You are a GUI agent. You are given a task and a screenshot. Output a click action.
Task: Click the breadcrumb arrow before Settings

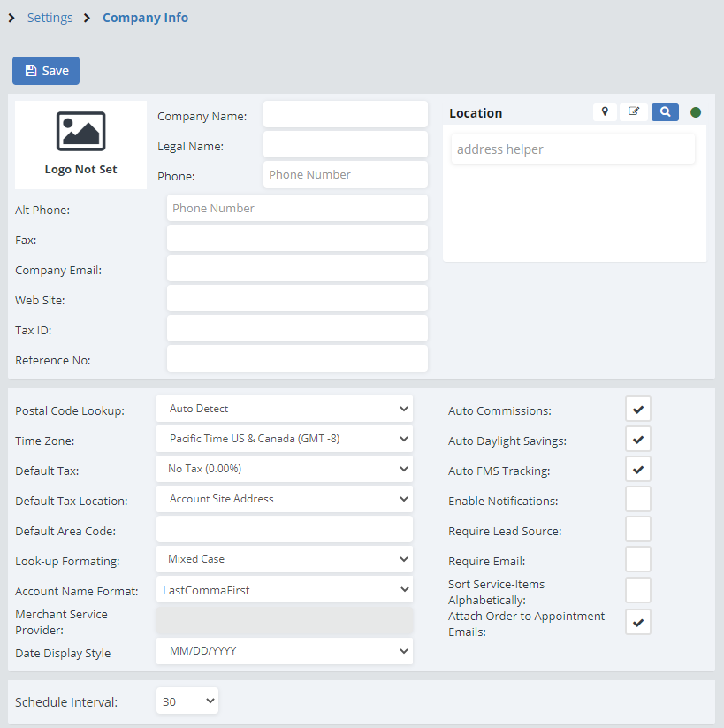11,18
